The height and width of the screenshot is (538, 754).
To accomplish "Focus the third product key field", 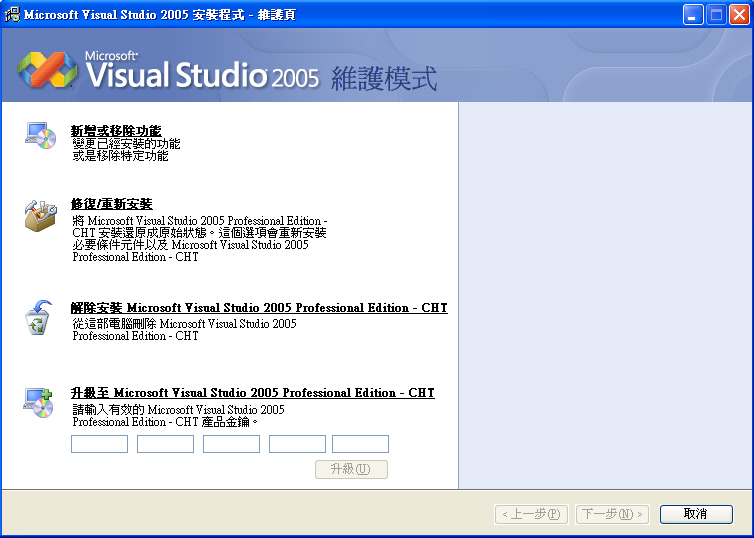I will tap(231, 444).
